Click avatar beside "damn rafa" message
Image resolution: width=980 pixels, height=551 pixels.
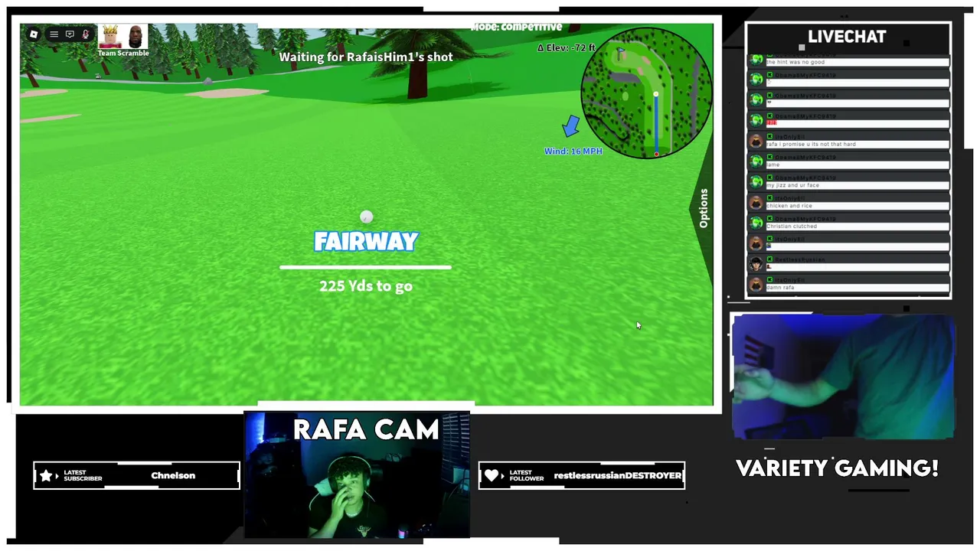tap(756, 285)
